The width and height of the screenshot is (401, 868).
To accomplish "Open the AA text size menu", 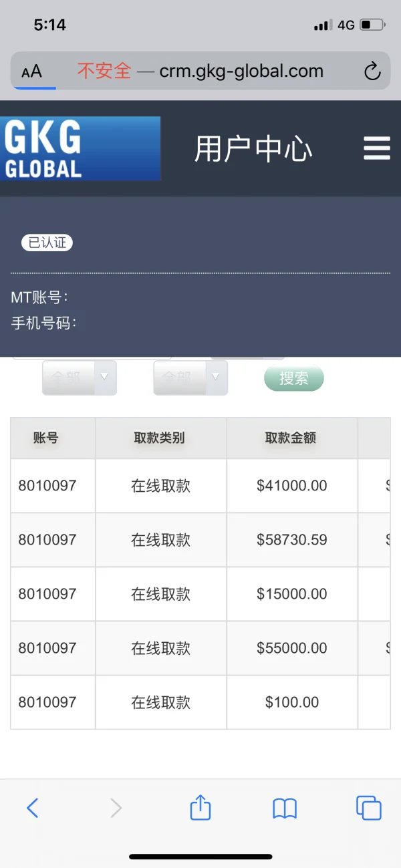I will [31, 71].
